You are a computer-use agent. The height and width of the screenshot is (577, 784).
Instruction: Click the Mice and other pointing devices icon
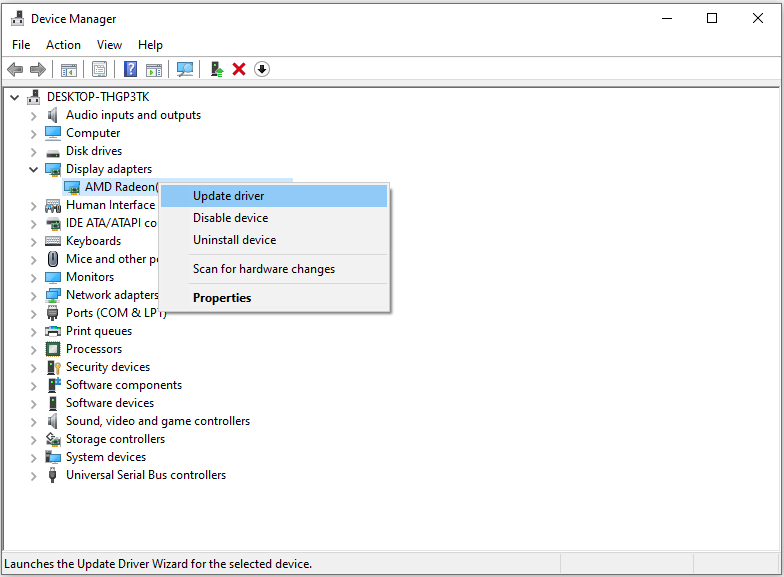tap(52, 259)
